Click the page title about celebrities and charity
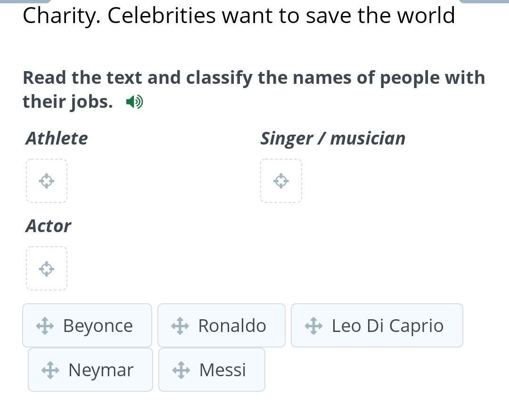Viewport: 509px width, 420px height. [238, 16]
